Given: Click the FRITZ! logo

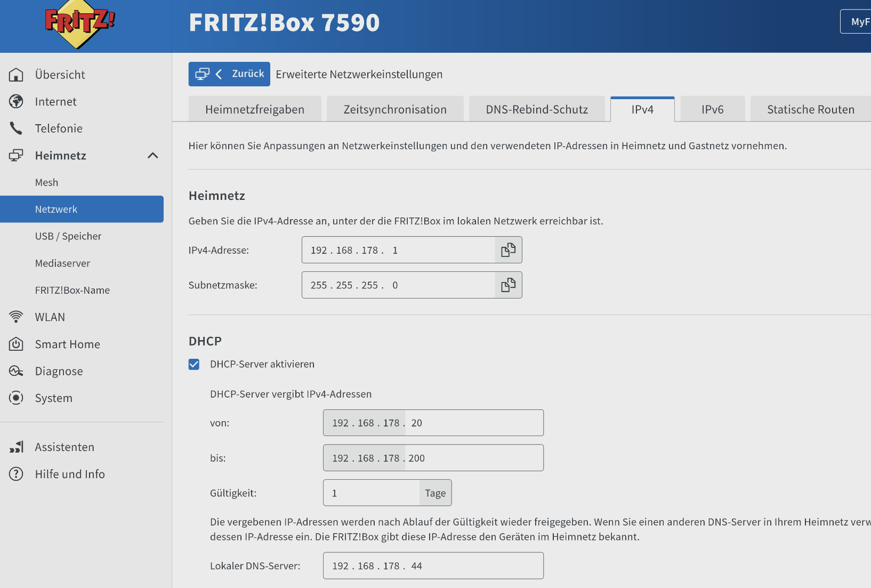Looking at the screenshot, I should pyautogui.click(x=80, y=24).
